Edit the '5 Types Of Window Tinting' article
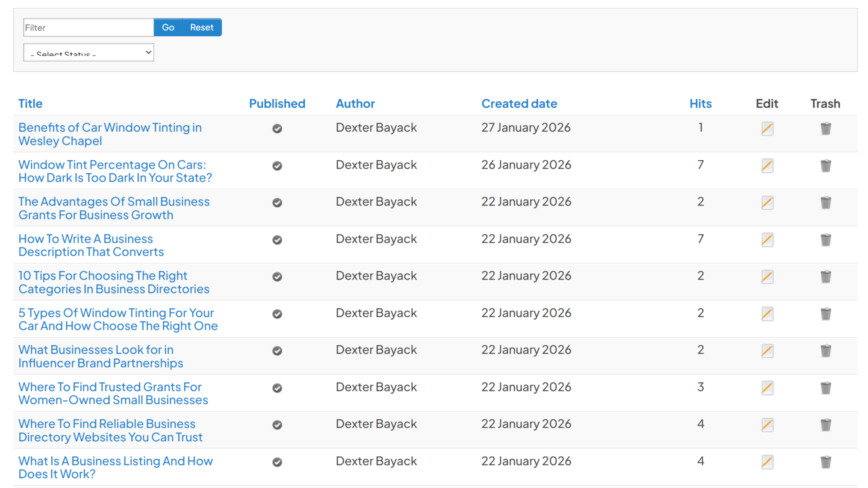This screenshot has height=488, width=868. (x=767, y=314)
